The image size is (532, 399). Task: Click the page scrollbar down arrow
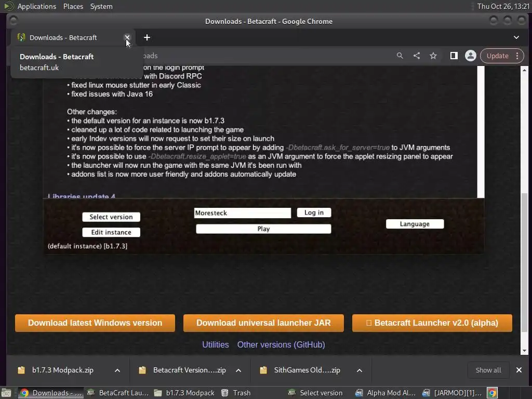click(525, 351)
